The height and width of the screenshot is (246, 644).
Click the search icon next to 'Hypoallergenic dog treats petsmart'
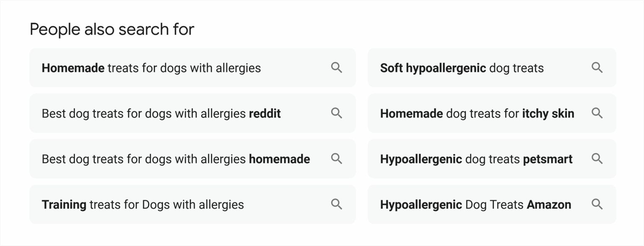coord(597,159)
